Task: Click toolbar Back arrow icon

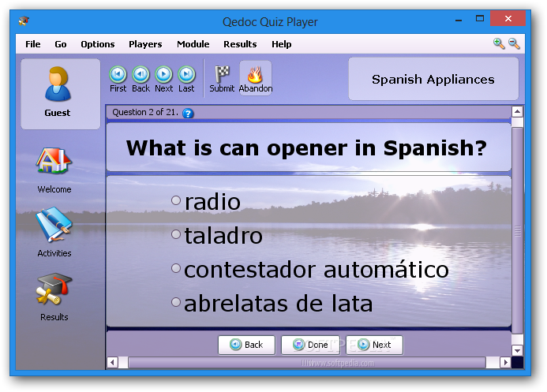Action: click(141, 74)
